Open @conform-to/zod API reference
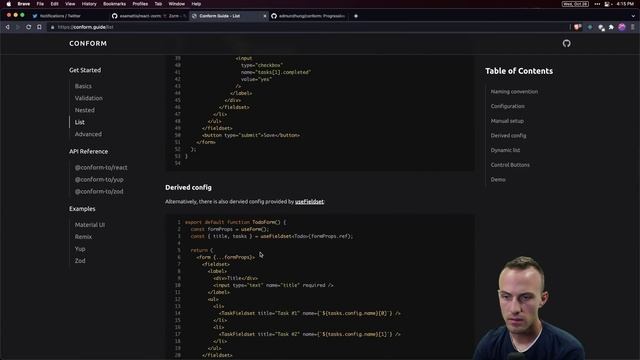This screenshot has width=640, height=360. click(x=99, y=191)
